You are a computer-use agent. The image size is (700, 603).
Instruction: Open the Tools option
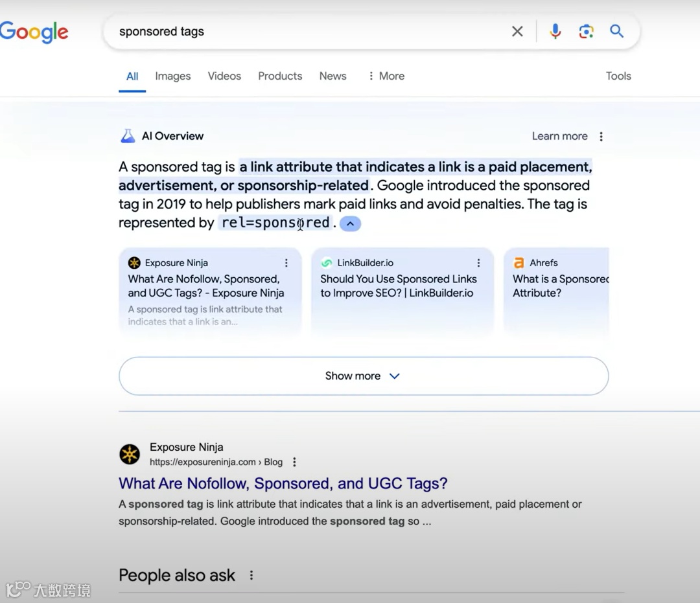[x=618, y=76]
